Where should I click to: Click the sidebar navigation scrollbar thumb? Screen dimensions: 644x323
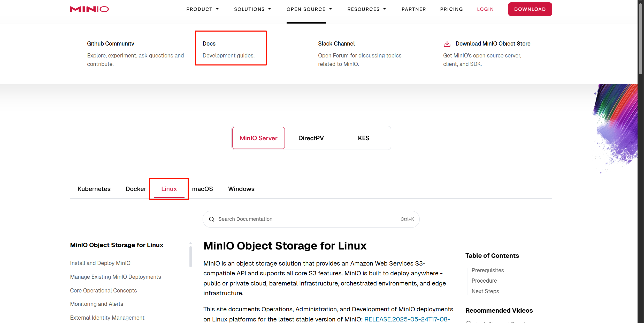[x=190, y=256]
